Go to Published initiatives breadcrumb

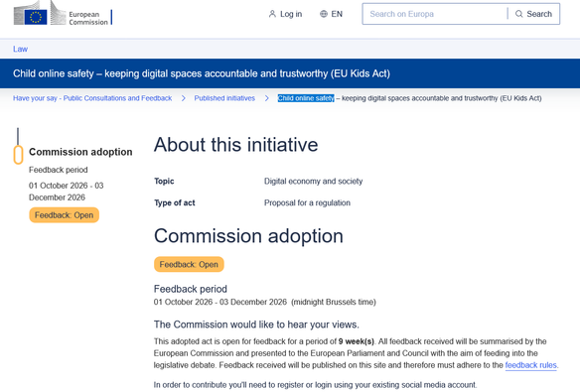point(224,98)
